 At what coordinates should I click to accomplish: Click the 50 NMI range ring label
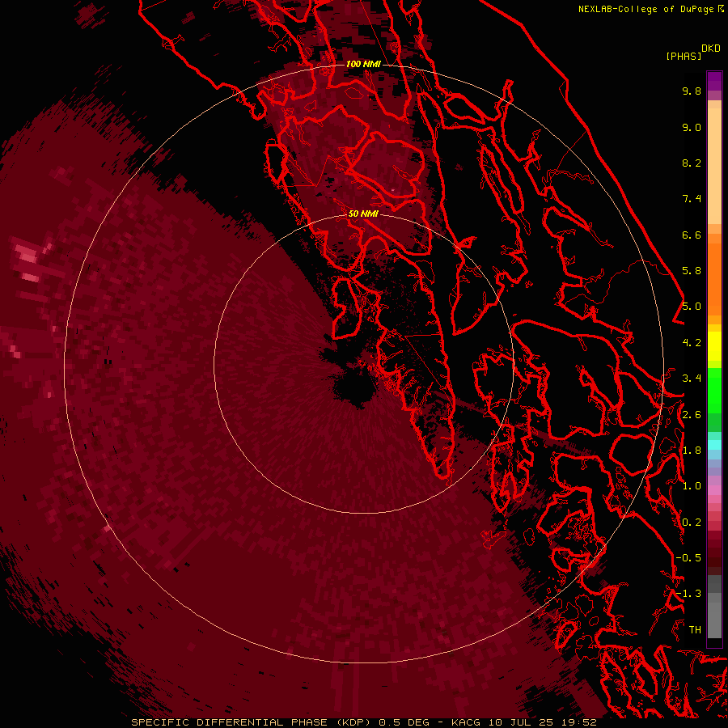click(x=363, y=214)
